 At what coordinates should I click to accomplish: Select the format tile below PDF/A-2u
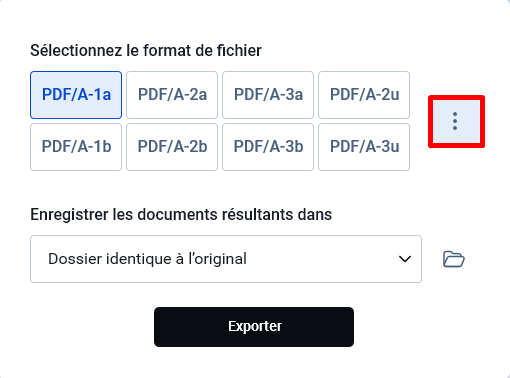pyautogui.click(x=364, y=147)
